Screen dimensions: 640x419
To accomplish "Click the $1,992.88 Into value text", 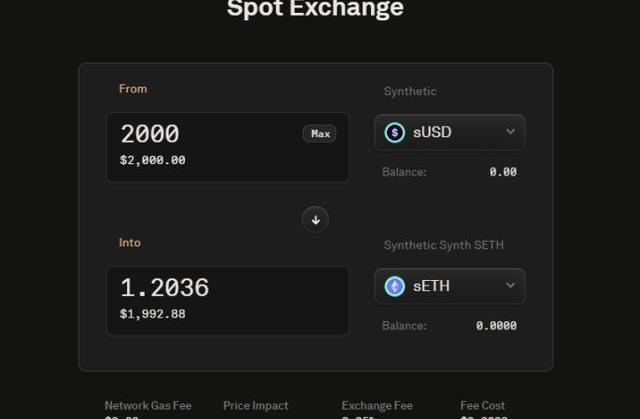I will pos(152,314).
